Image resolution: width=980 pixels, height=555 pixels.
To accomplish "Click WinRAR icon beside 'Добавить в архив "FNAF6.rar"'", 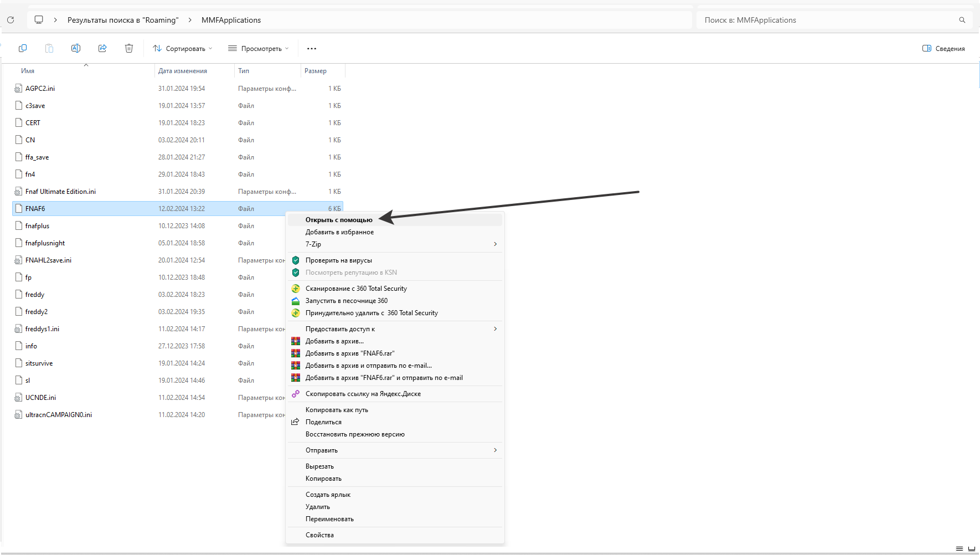I will click(296, 353).
